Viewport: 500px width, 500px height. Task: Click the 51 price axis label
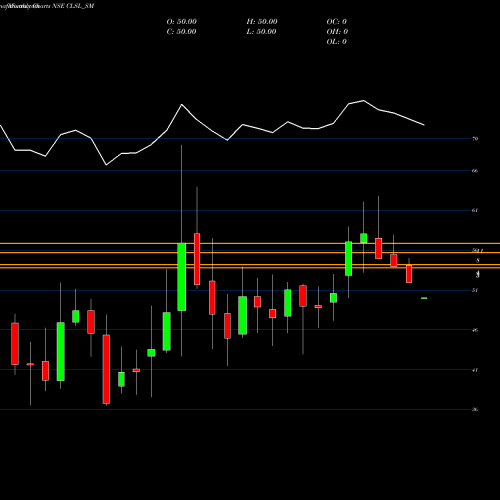(x=475, y=290)
